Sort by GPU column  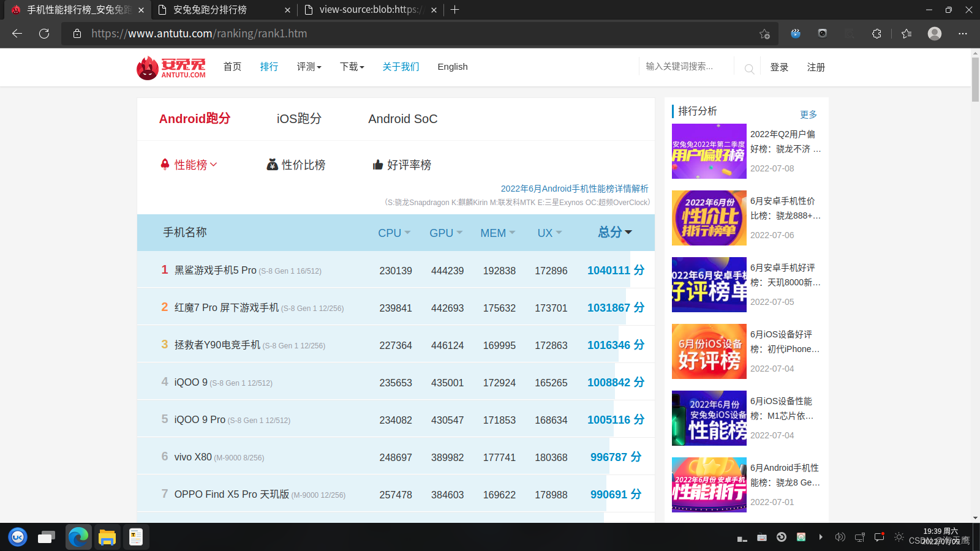446,233
